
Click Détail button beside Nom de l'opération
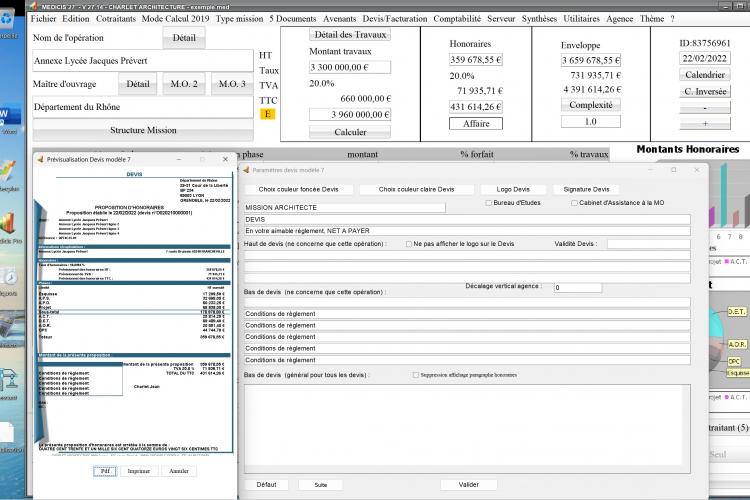click(x=184, y=38)
